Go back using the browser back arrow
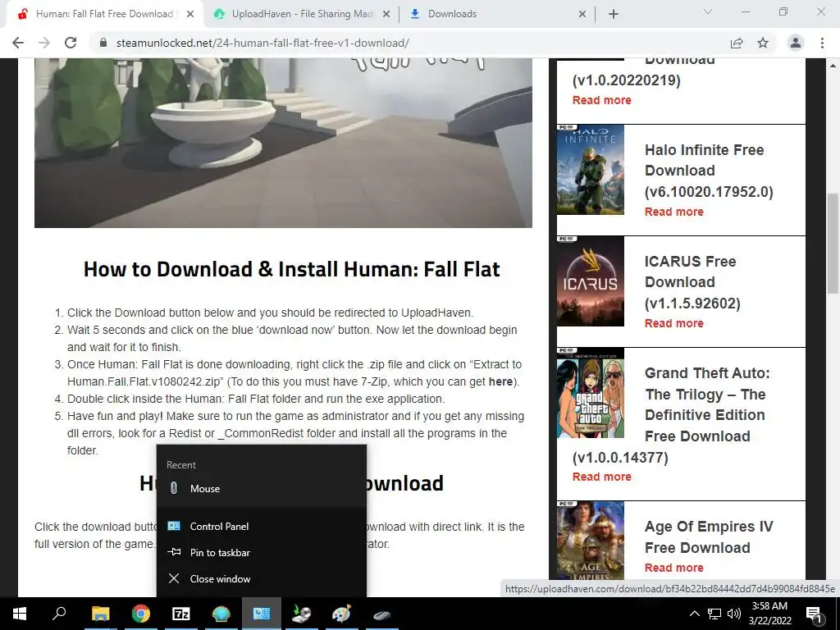 click(x=18, y=43)
